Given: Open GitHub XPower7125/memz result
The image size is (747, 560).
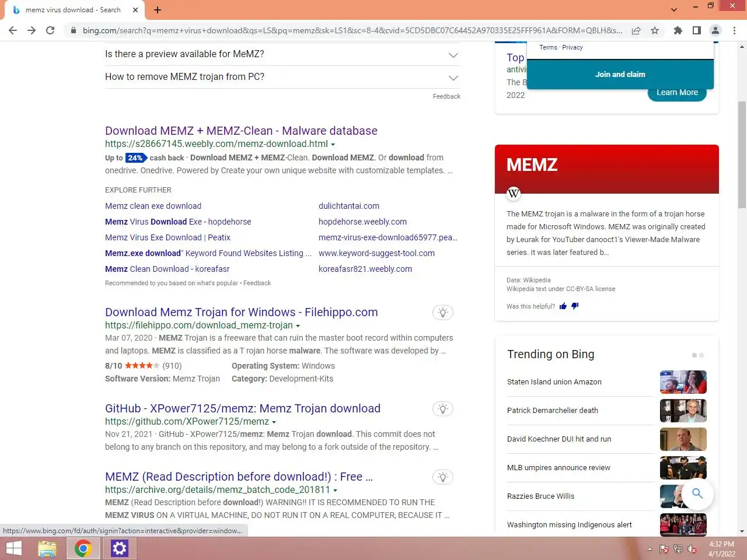Looking at the screenshot, I should 243,408.
